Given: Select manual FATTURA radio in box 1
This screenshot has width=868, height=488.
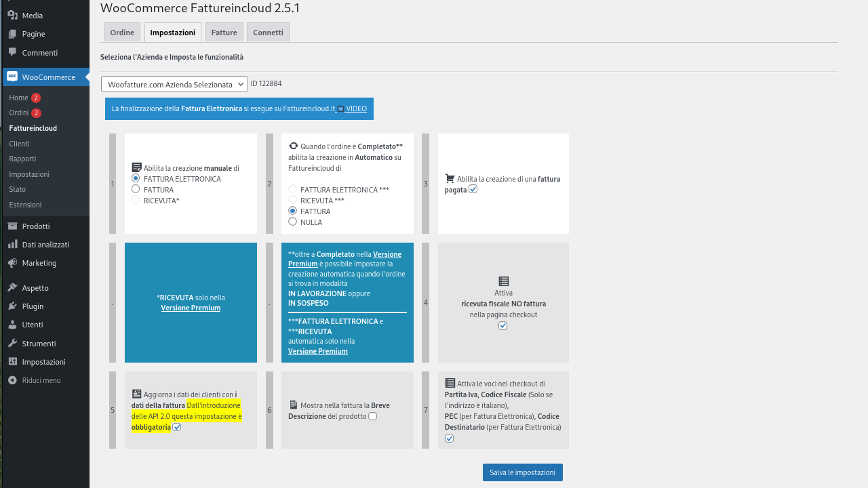Looking at the screenshot, I should click(136, 189).
